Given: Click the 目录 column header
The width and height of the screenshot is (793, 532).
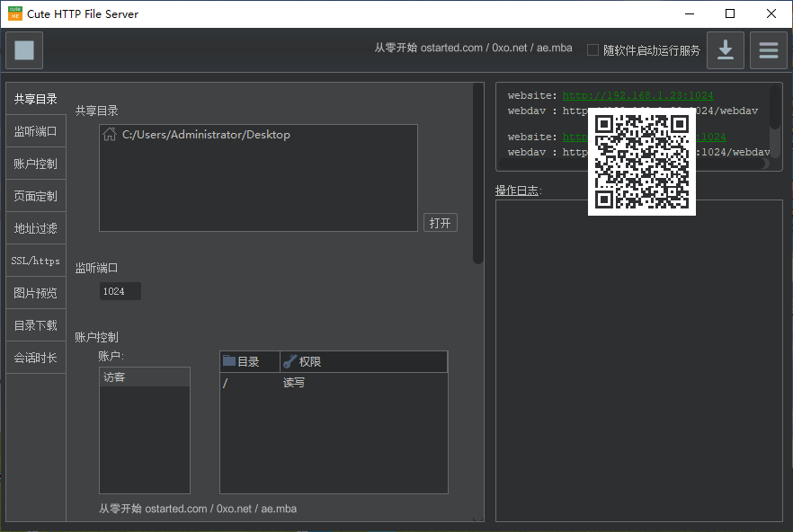Looking at the screenshot, I should click(250, 361).
